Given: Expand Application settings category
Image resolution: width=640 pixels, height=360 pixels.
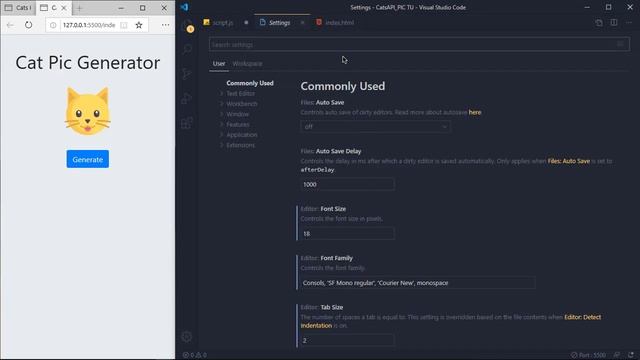Looking at the screenshot, I should pos(242,135).
